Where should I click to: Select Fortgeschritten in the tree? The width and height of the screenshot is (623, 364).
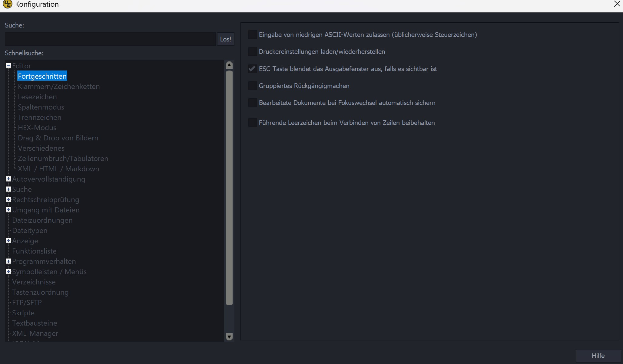tap(42, 76)
